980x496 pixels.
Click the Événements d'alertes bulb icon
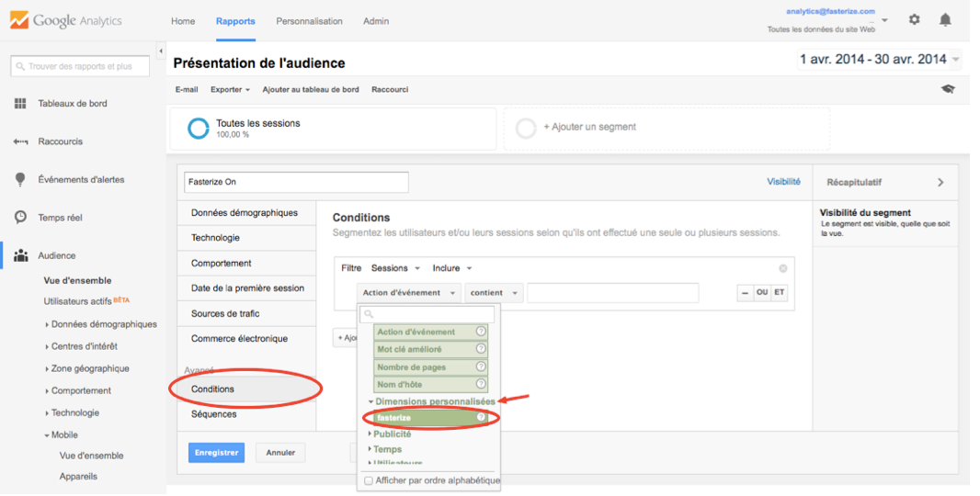(20, 180)
